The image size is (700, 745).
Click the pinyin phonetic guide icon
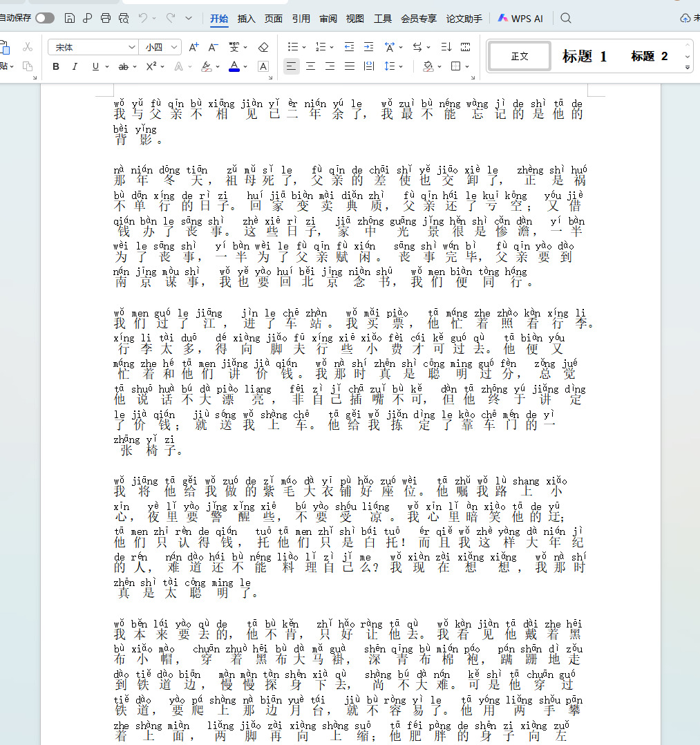click(x=234, y=47)
